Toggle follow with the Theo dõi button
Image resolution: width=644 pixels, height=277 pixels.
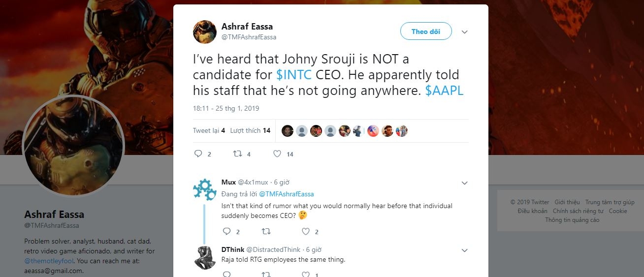pyautogui.click(x=425, y=31)
